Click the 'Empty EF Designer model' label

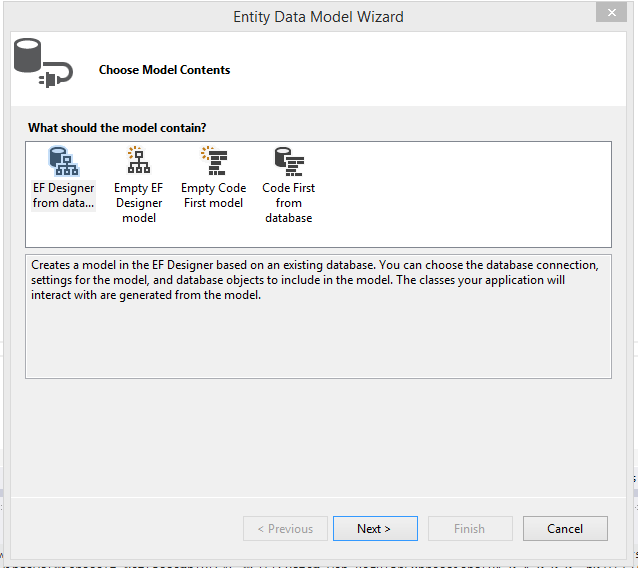[x=139, y=203]
